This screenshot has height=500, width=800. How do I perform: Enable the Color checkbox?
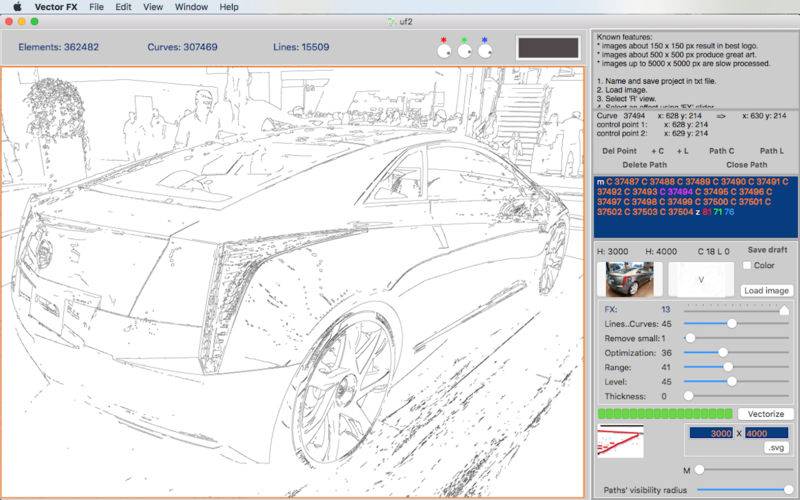click(747, 265)
